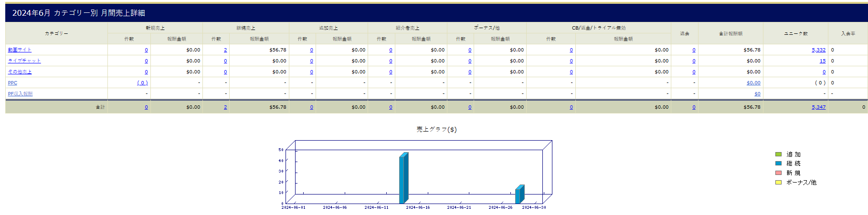Click the PPC category link

(x=12, y=83)
